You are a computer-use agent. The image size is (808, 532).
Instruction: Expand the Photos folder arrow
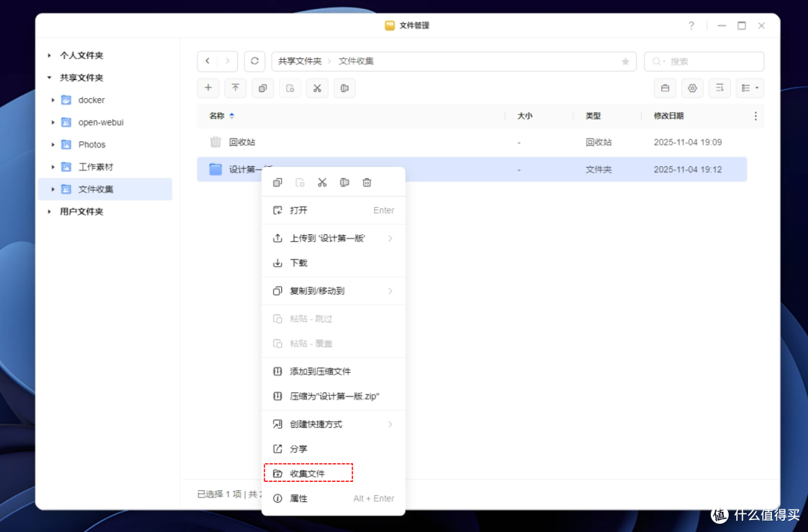tap(52, 145)
